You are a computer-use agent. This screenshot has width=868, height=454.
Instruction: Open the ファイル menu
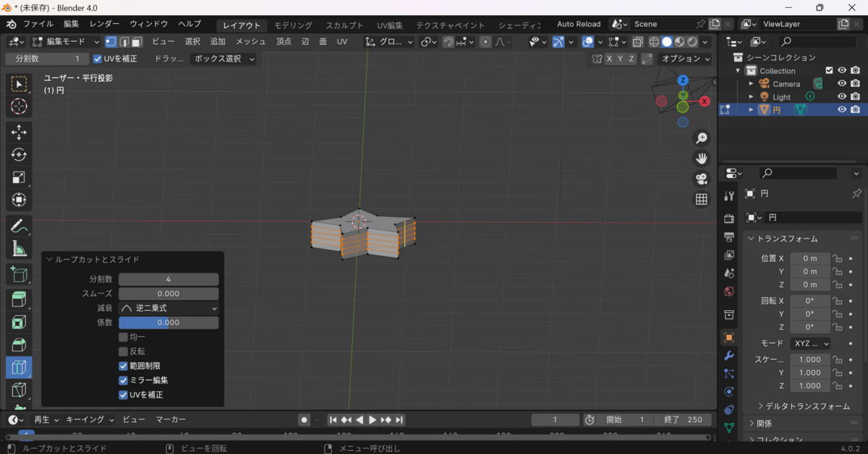coord(38,24)
